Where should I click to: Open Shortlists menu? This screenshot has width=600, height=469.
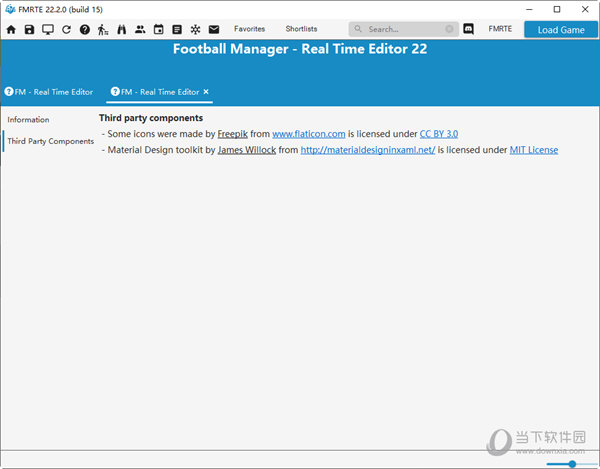pyautogui.click(x=301, y=29)
